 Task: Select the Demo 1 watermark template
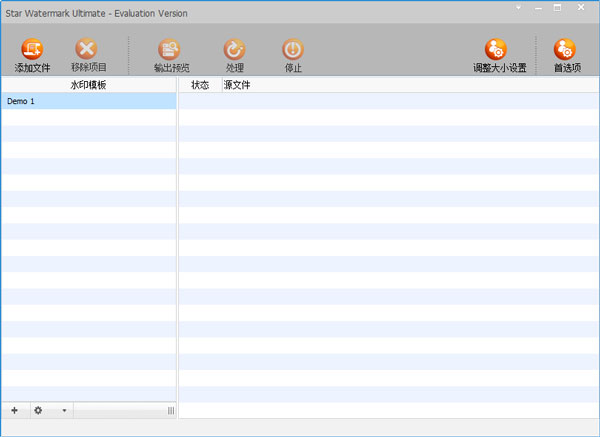tap(89, 101)
